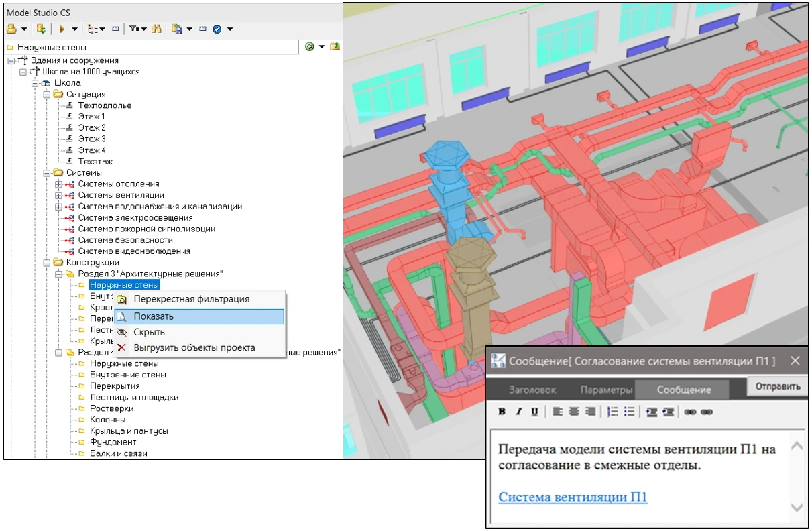The width and height of the screenshot is (812, 531).
Task: Toggle bold formatting in the message editor
Action: pyautogui.click(x=502, y=412)
